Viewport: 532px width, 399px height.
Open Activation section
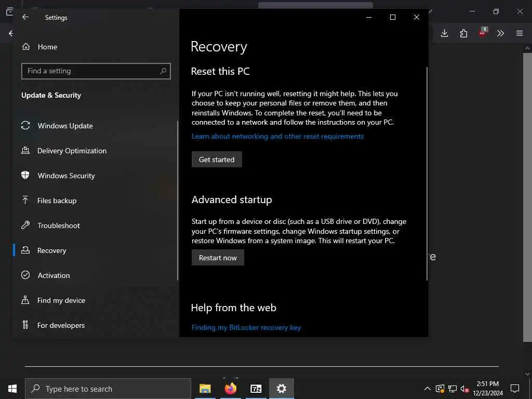[54, 275]
